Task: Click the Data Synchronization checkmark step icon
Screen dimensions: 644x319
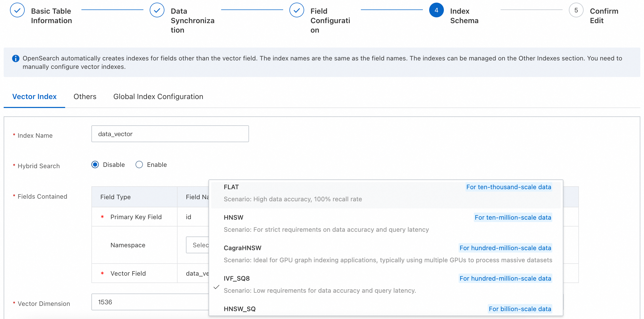Action: tap(157, 10)
